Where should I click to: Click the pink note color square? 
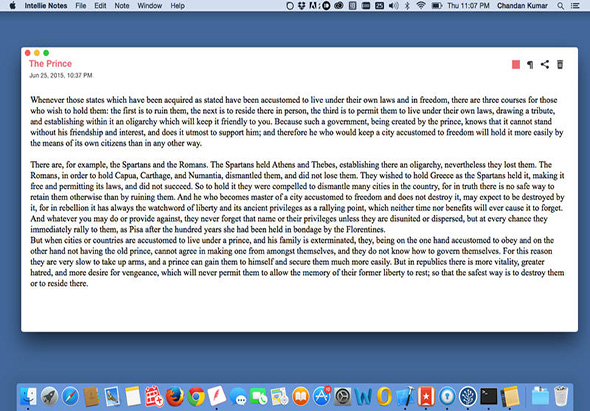pyautogui.click(x=516, y=65)
